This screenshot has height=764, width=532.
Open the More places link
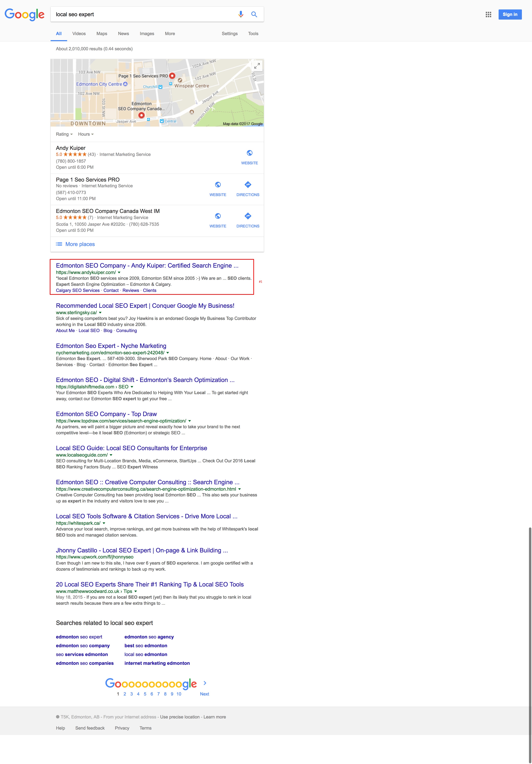pyautogui.click(x=80, y=244)
